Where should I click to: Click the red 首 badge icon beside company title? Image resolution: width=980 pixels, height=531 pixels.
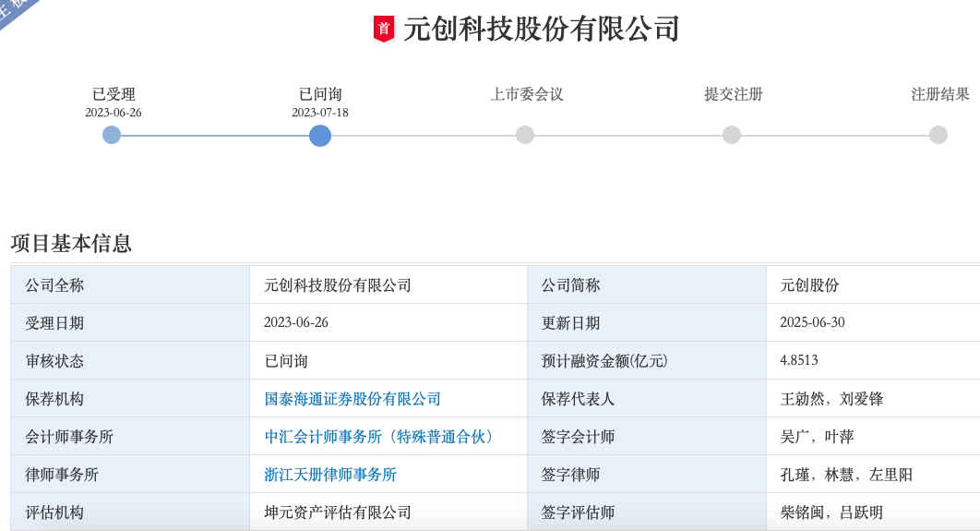pos(384,29)
